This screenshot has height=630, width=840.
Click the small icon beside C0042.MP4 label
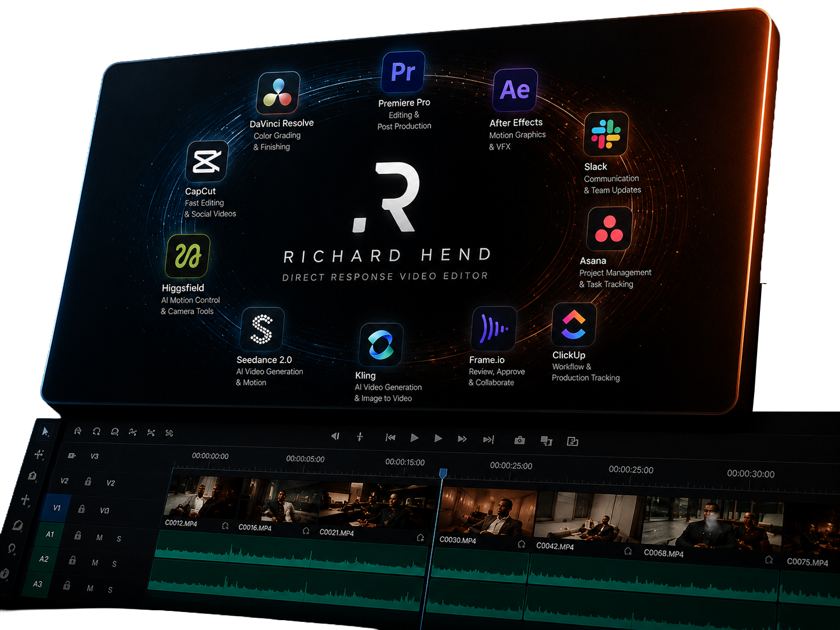click(628, 551)
